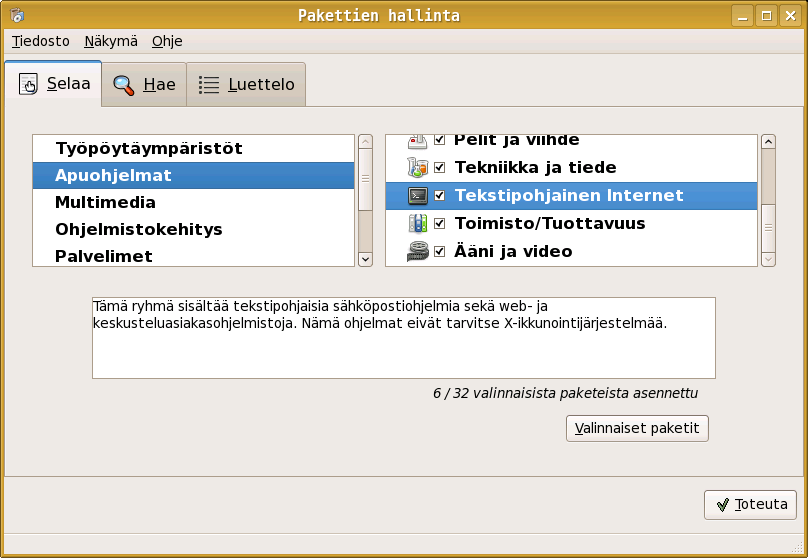Open the Tiedosto menu

41,41
